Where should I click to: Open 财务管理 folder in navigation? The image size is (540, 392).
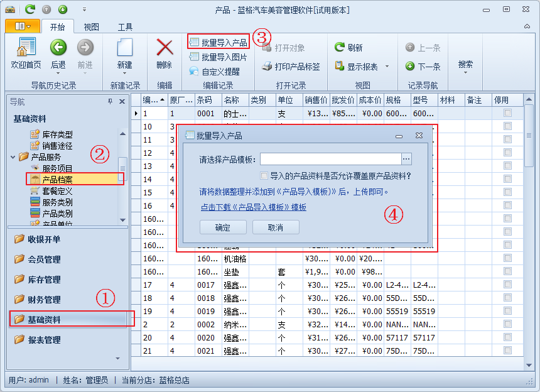pos(37,299)
